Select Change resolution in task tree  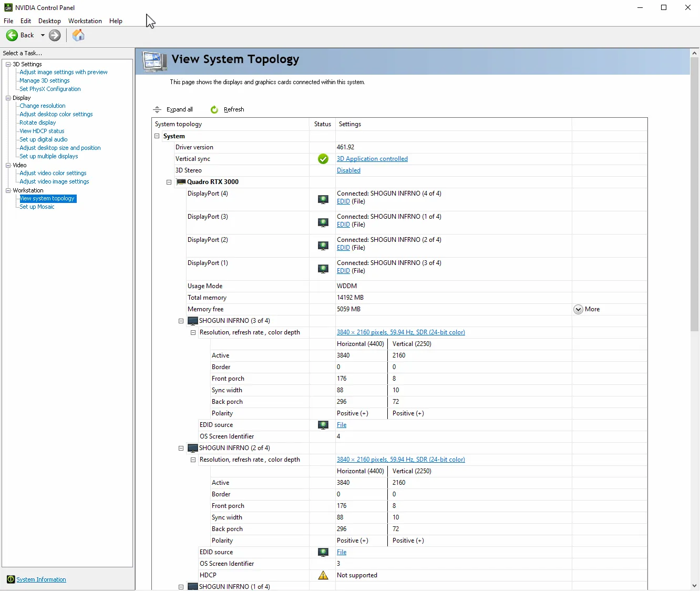click(43, 106)
